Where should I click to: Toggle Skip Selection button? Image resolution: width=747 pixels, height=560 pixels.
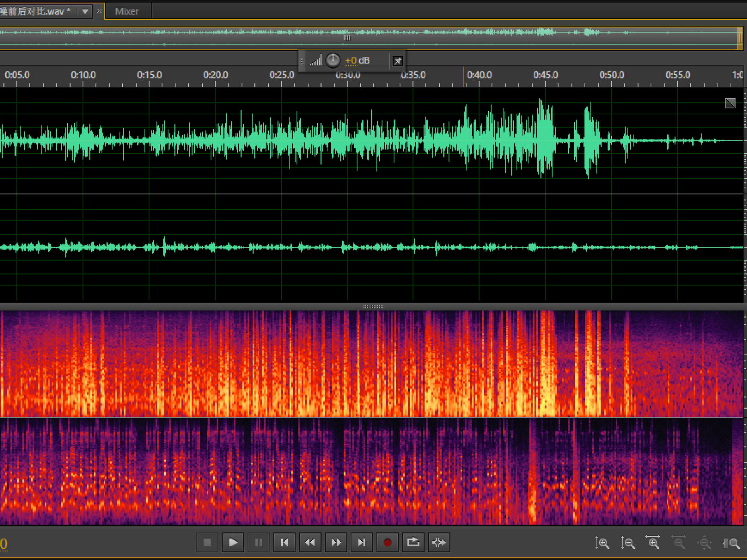pyautogui.click(x=439, y=542)
